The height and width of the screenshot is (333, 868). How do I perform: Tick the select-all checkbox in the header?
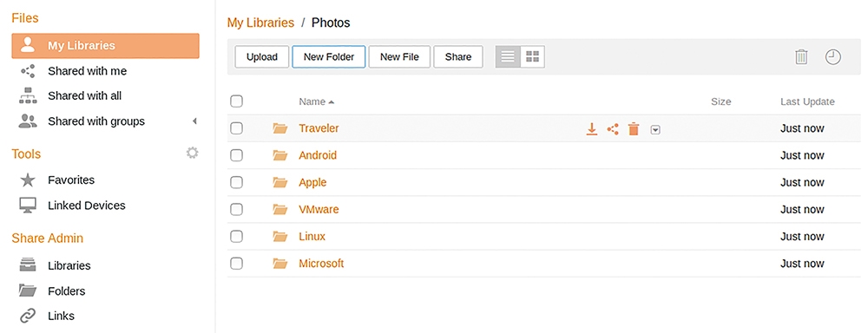click(236, 101)
